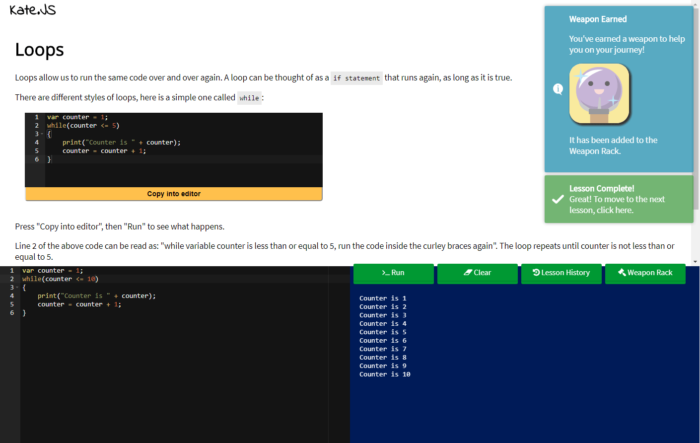
Task: Click the history clock icon on Lesson History
Action: (537, 272)
